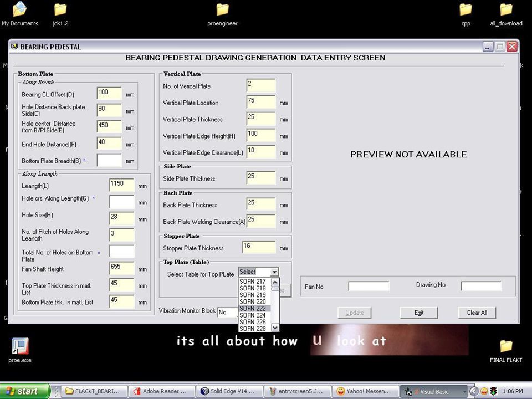Choose SOFN 219 from the list
The image size is (532, 399).
(254, 295)
